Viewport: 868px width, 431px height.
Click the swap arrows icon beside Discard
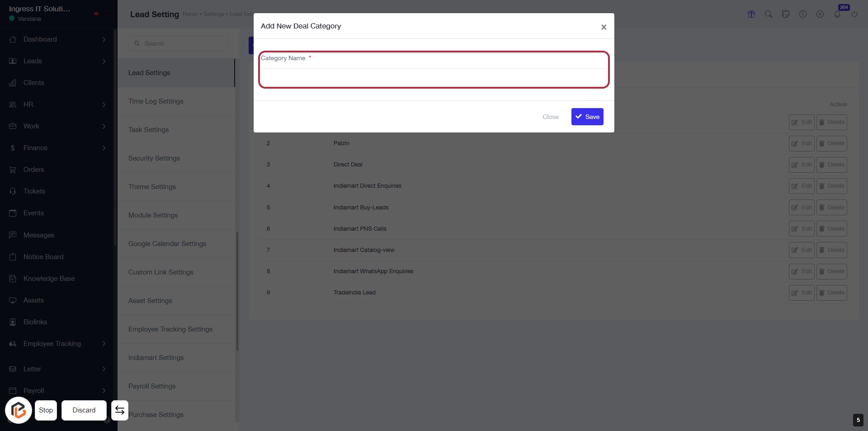point(120,410)
